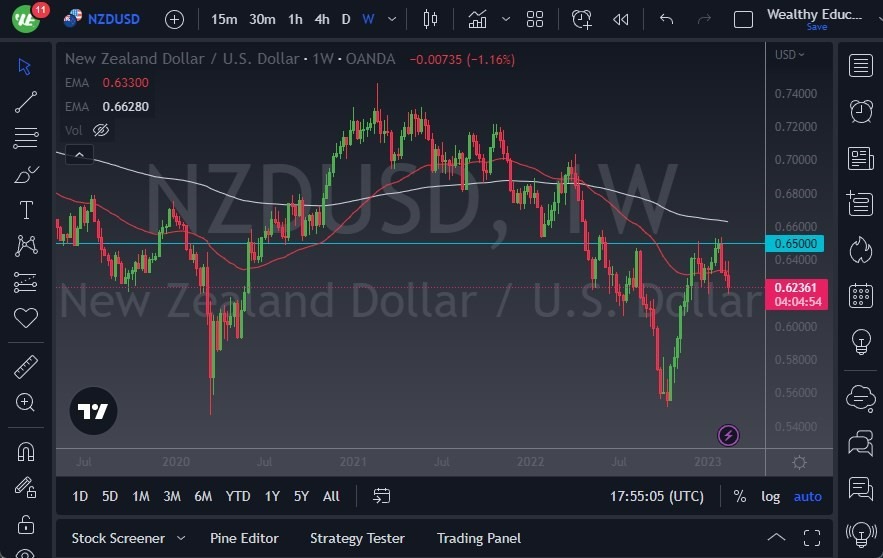The image size is (883, 558).
Task: Open the news panel
Action: [x=860, y=158]
